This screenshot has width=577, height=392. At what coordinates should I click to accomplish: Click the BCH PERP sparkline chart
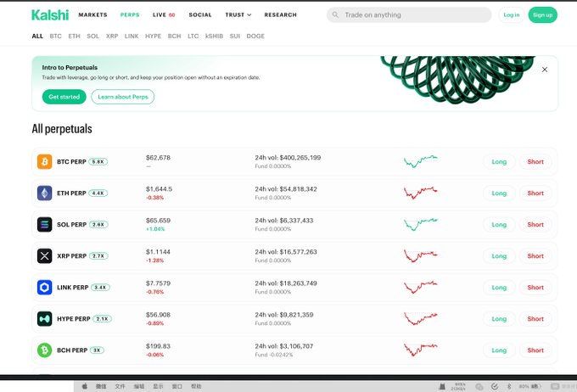[x=421, y=350]
